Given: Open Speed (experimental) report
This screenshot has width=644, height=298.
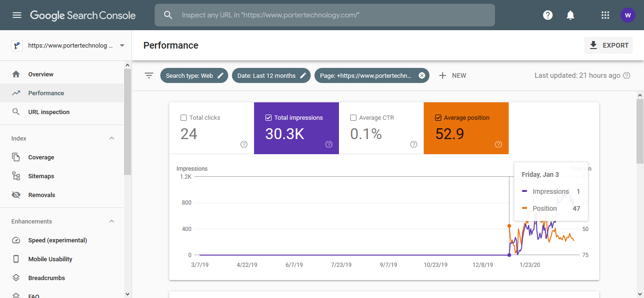Looking at the screenshot, I should pyautogui.click(x=62, y=240).
